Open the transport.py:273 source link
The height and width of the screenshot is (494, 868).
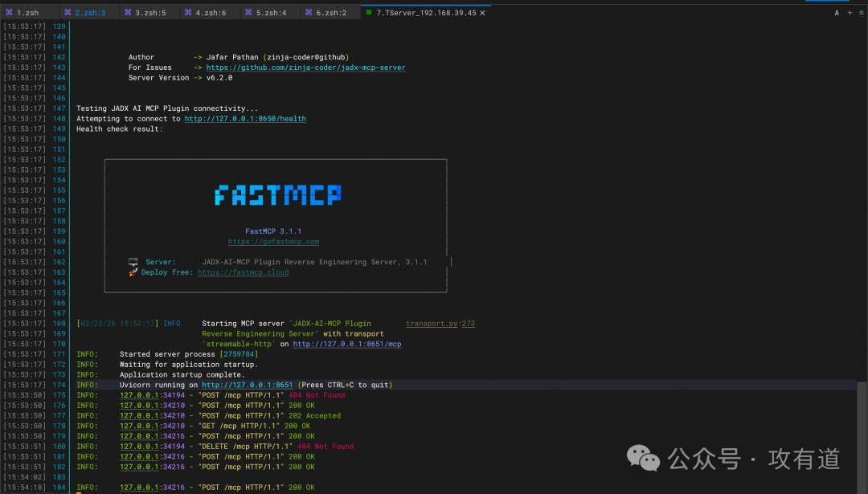tap(440, 324)
